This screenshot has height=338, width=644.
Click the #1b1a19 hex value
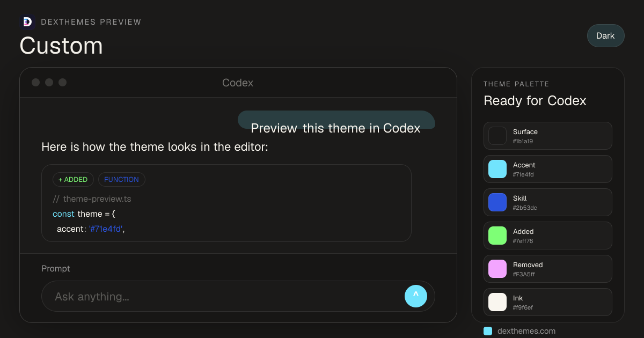(x=523, y=142)
